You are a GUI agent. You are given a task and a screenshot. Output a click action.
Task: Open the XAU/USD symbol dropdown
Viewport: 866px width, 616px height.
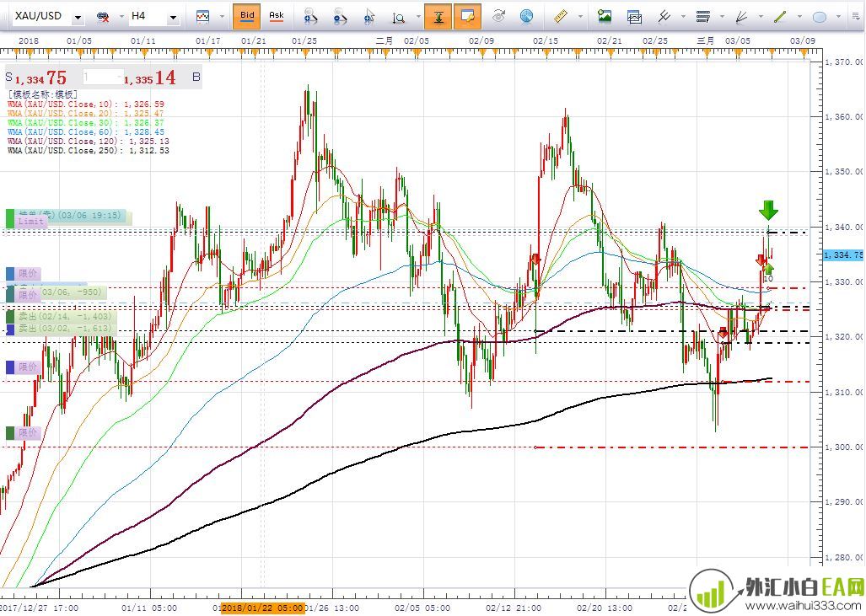(x=78, y=17)
